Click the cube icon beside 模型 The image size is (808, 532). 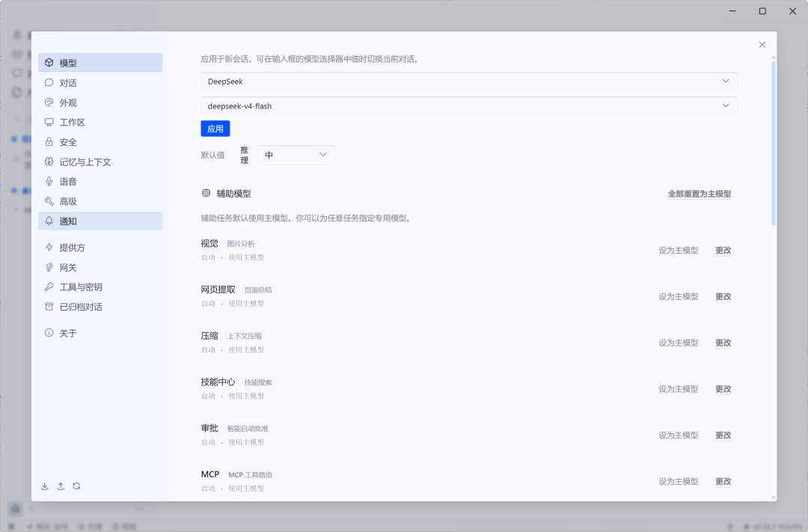49,62
